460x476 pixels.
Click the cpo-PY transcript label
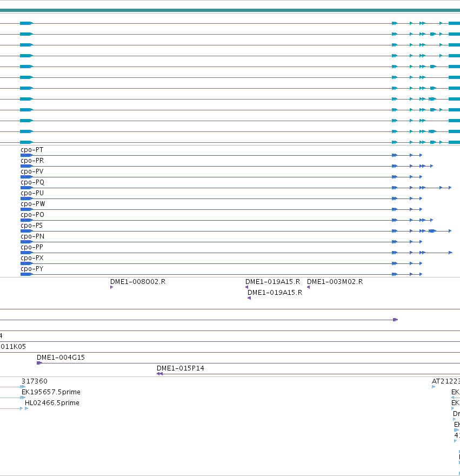tap(32, 269)
